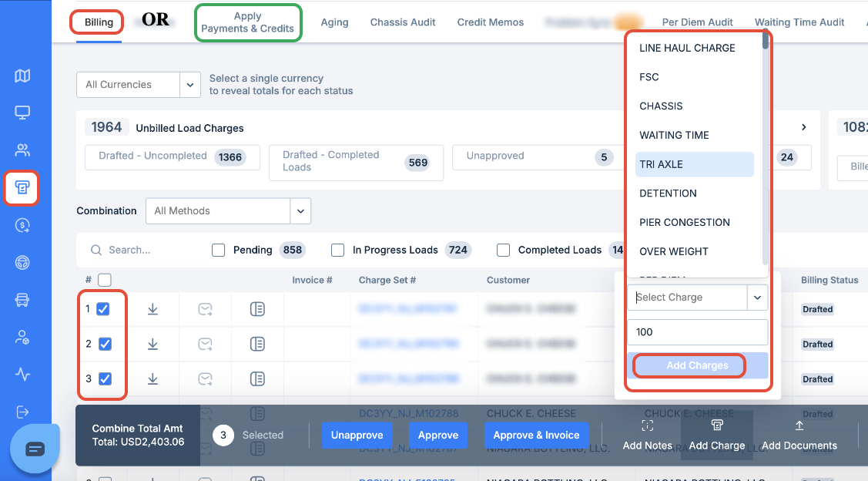The image size is (868, 481).
Task: Uncheck row 1 checkbox
Action: tap(103, 309)
